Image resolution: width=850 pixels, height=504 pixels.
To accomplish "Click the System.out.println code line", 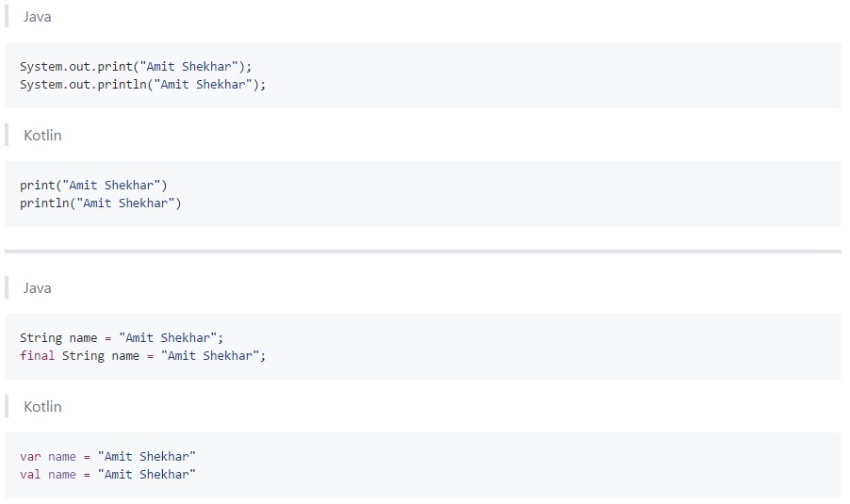I will pyautogui.click(x=142, y=85).
